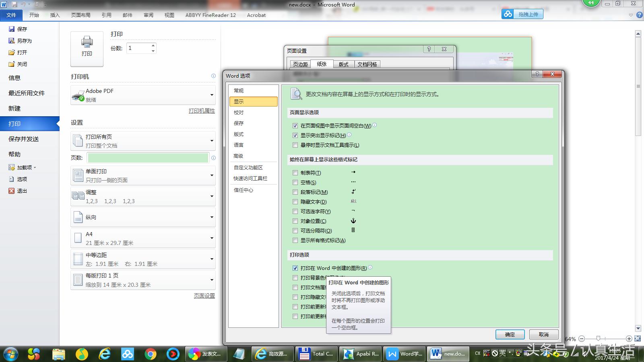The height and width of the screenshot is (362, 644).
Task: Click inside the 页数 input field
Action: 148,158
